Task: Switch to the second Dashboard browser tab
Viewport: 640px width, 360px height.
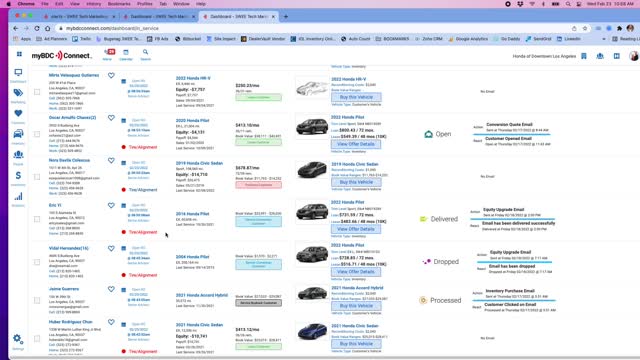Action: click(158, 16)
